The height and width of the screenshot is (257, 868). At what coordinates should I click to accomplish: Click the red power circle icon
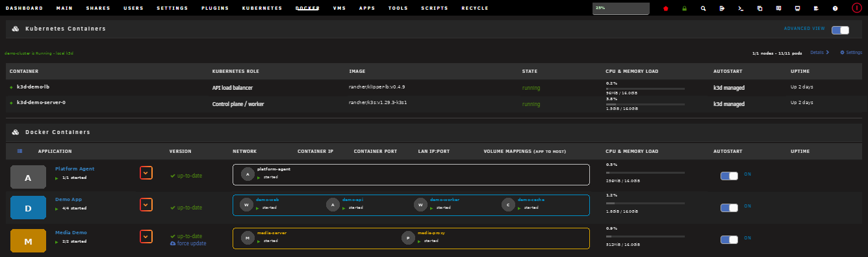[x=856, y=8]
